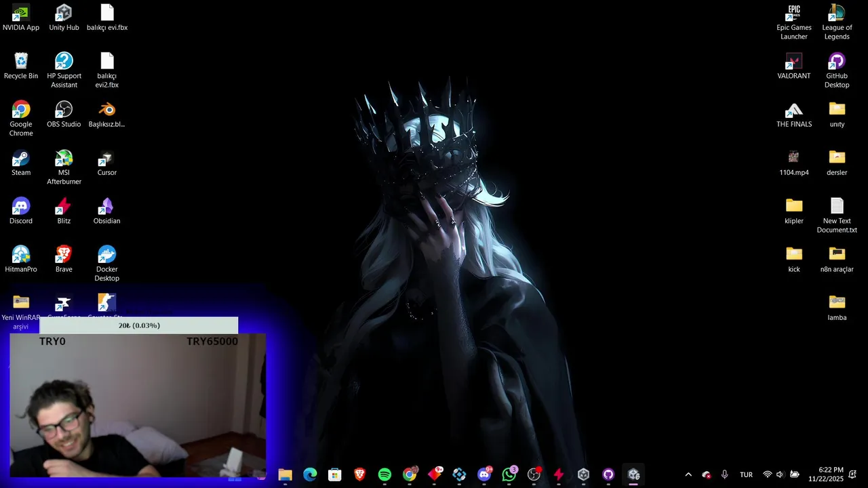Viewport: 868px width, 488px height.
Task: Switch to Chrome in the taskbar
Action: pos(410,474)
